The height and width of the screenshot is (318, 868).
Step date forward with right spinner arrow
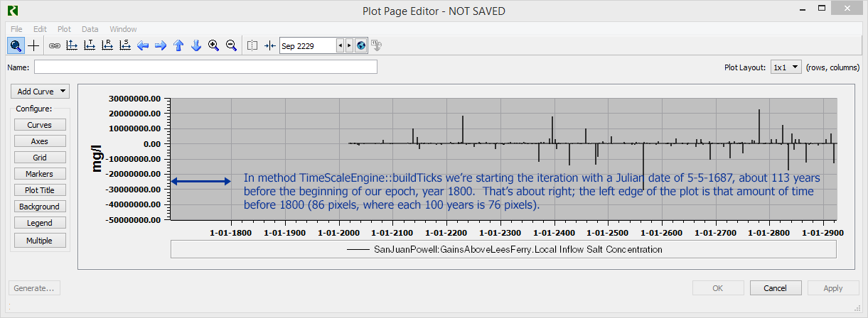[349, 45]
